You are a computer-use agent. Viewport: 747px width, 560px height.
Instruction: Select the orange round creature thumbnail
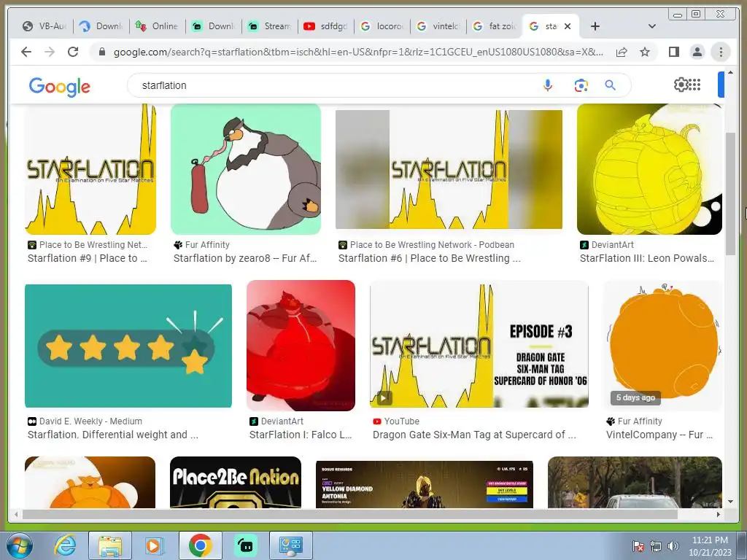coord(663,346)
